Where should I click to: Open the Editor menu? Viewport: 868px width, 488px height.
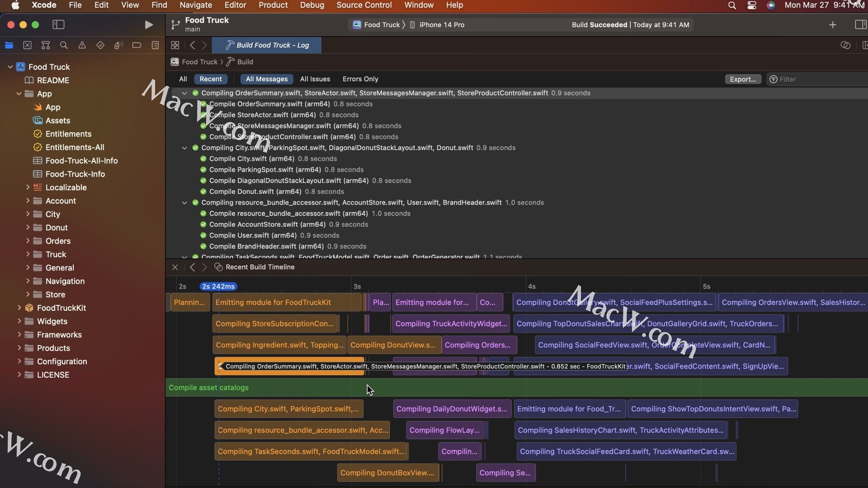click(x=235, y=5)
